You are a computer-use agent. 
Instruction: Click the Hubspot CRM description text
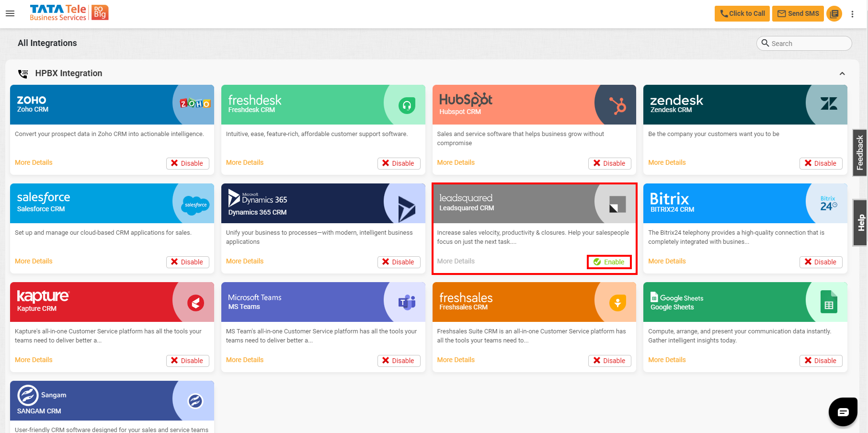click(x=520, y=138)
